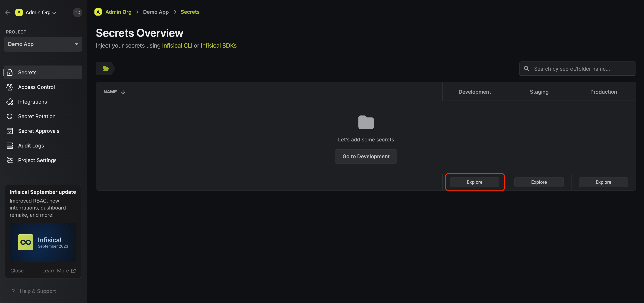Screen dimensions: 644x303
Task: Click the Secret Rotation arrows icon
Action: (10, 116)
